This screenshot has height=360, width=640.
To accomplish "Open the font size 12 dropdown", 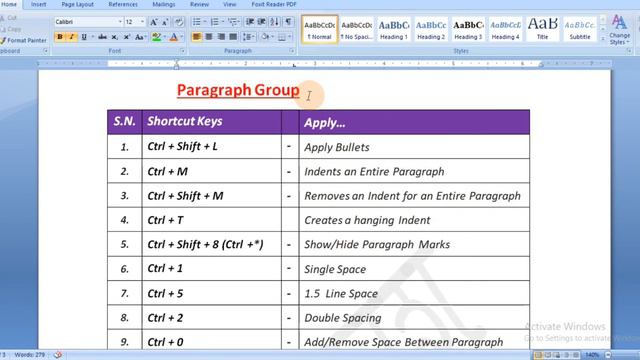I will tap(142, 22).
